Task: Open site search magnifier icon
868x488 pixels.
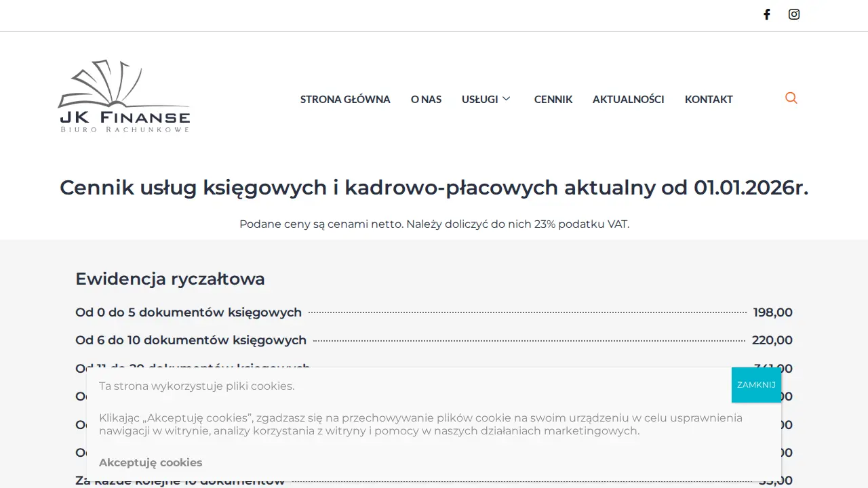Action: (791, 98)
